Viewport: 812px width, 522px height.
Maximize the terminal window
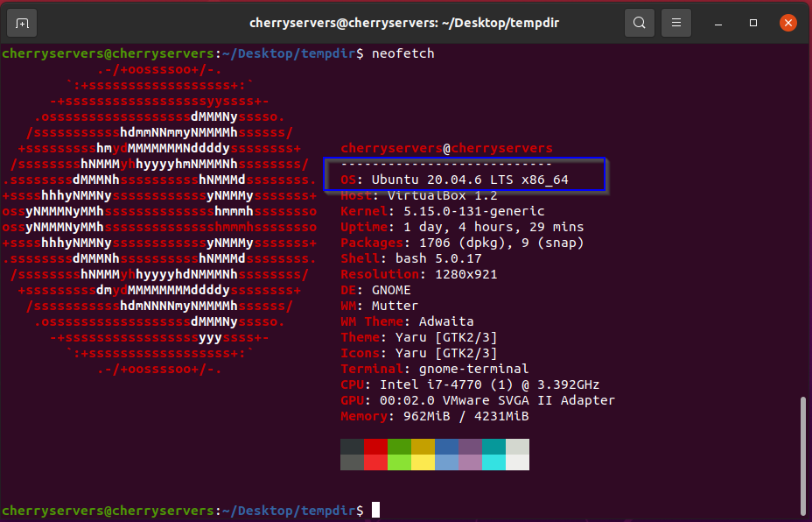(753, 22)
